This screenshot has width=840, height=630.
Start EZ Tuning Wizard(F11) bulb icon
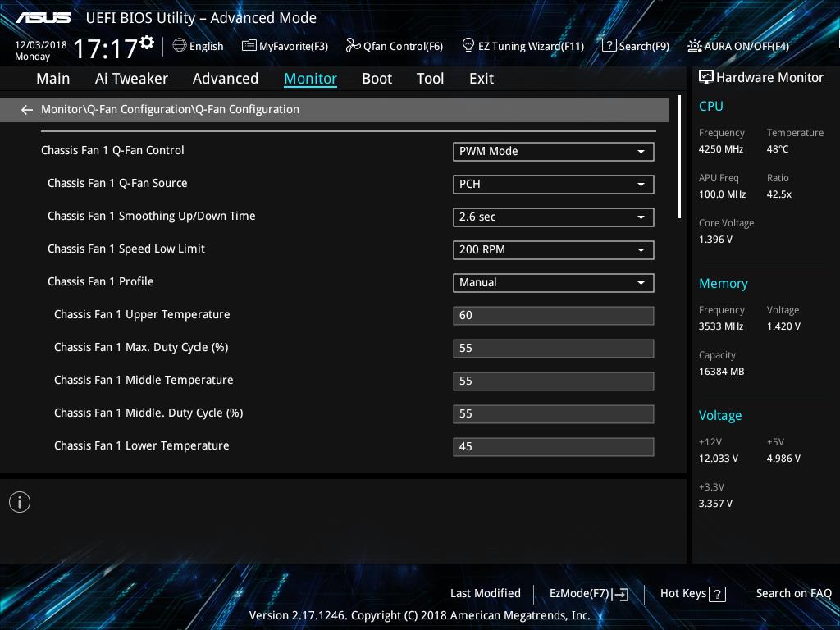point(468,46)
